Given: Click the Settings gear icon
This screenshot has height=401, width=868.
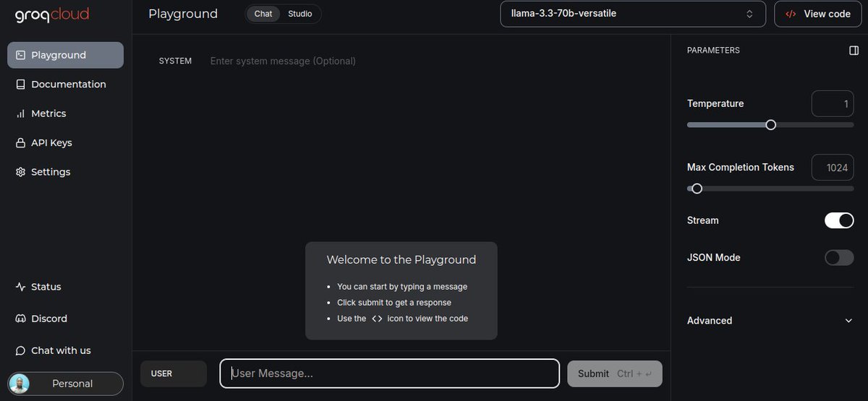Looking at the screenshot, I should [x=20, y=172].
